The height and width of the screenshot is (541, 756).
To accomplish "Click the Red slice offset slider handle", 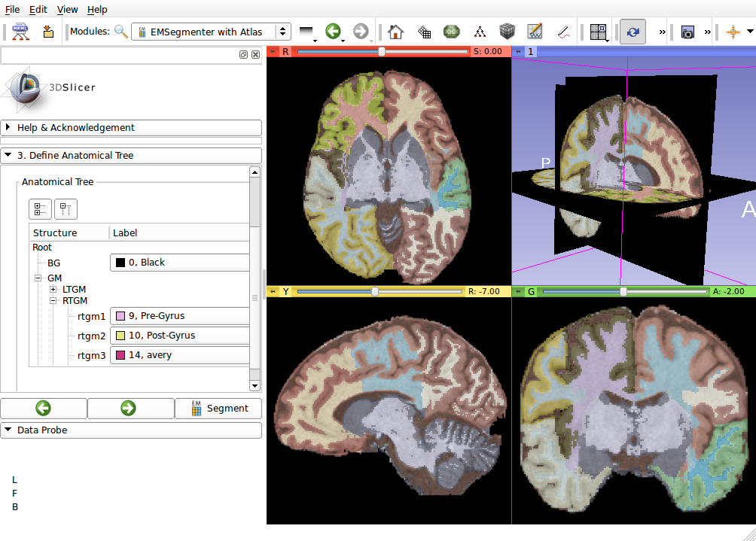I will click(x=382, y=52).
